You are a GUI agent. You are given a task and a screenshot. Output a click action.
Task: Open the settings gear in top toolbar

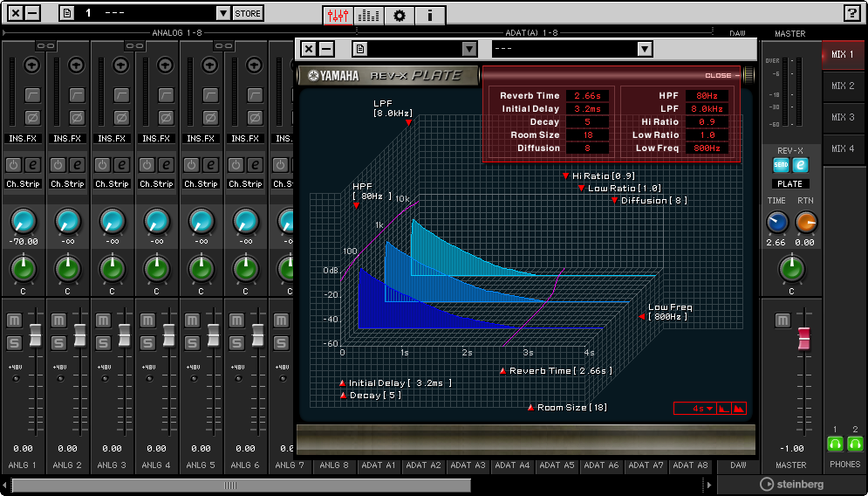[400, 15]
